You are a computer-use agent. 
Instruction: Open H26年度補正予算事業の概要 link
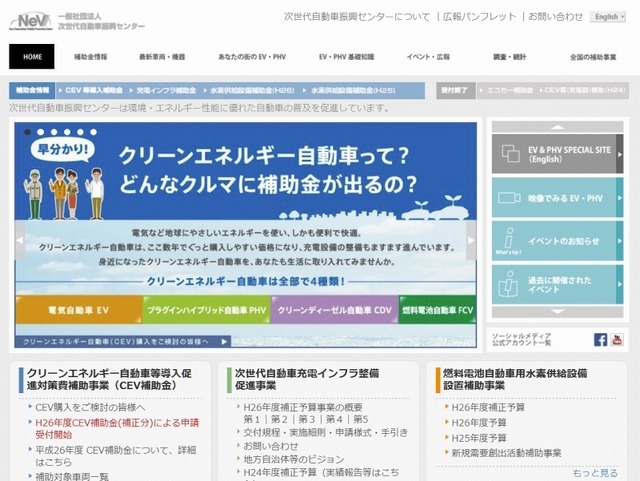pyautogui.click(x=303, y=408)
